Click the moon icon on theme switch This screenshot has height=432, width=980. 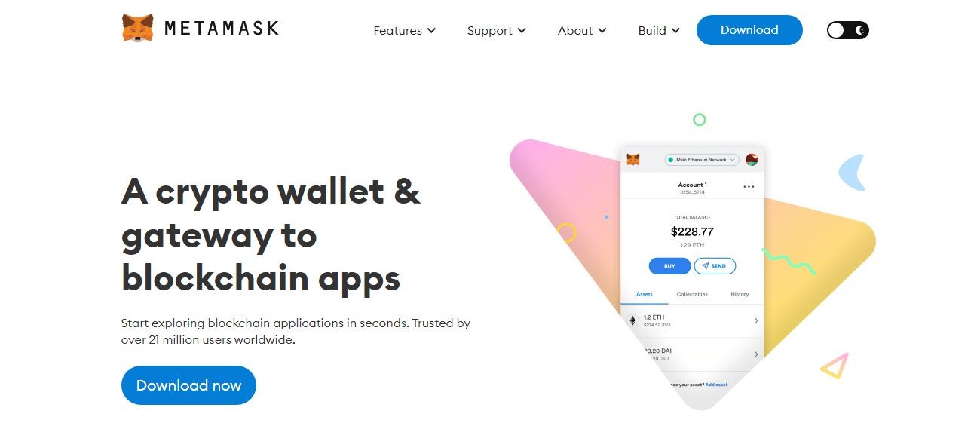click(861, 30)
